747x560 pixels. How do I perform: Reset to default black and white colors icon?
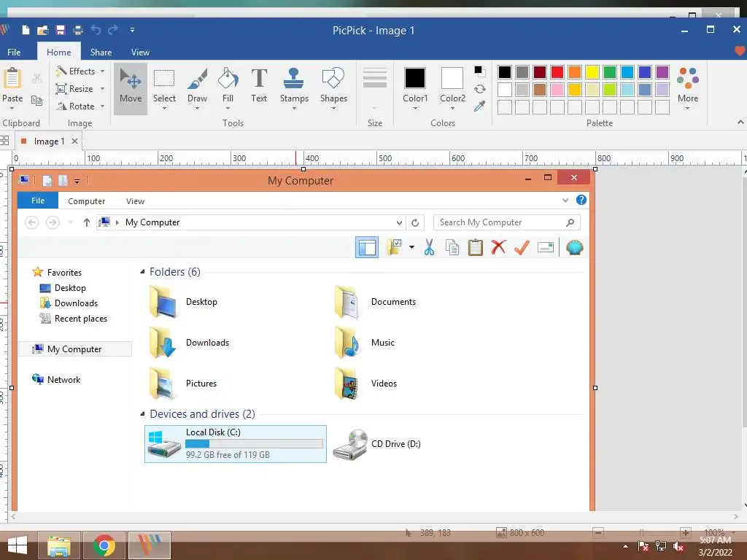pyautogui.click(x=480, y=71)
